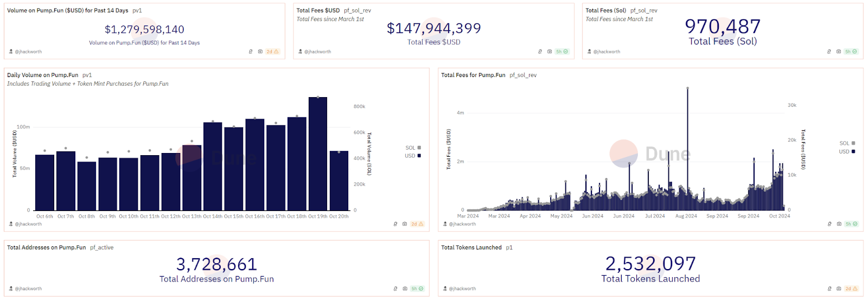Toggle USD series in Total Fees chart legend
This screenshot has height=300, width=868.
(x=847, y=151)
